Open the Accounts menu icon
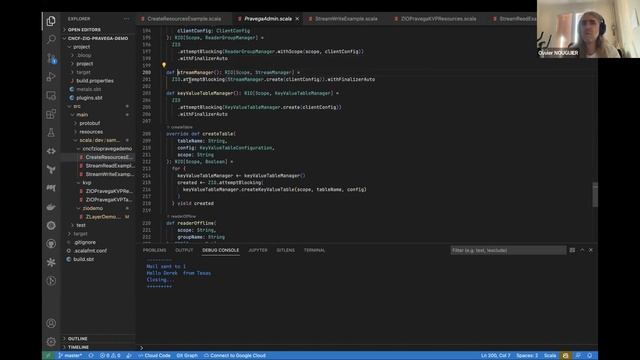 [51, 323]
